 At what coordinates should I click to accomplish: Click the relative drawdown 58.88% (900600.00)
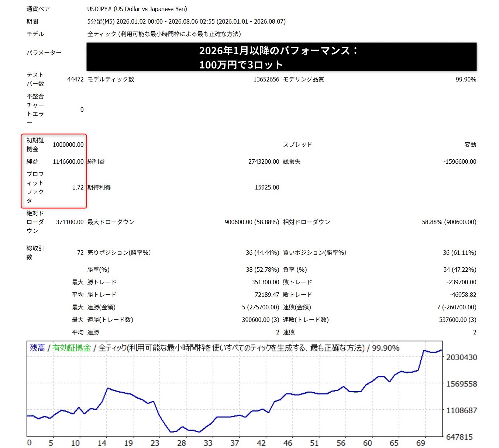point(449,222)
